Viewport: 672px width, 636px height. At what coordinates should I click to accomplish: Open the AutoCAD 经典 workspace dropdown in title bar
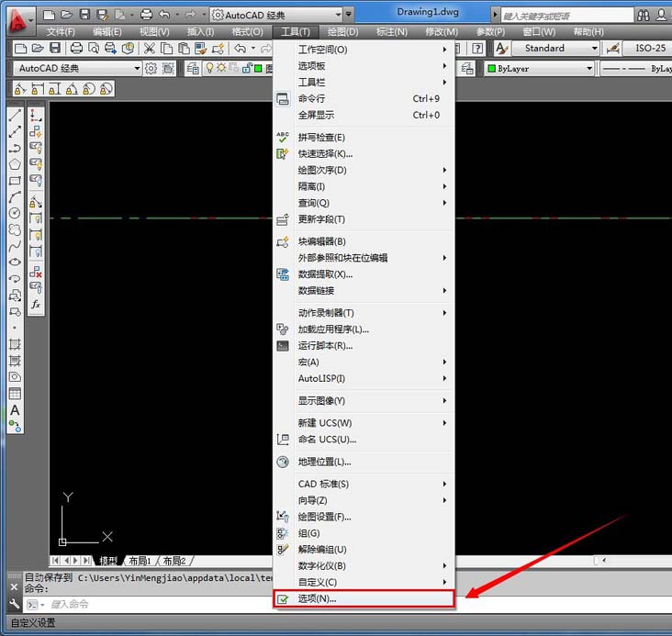[x=339, y=15]
